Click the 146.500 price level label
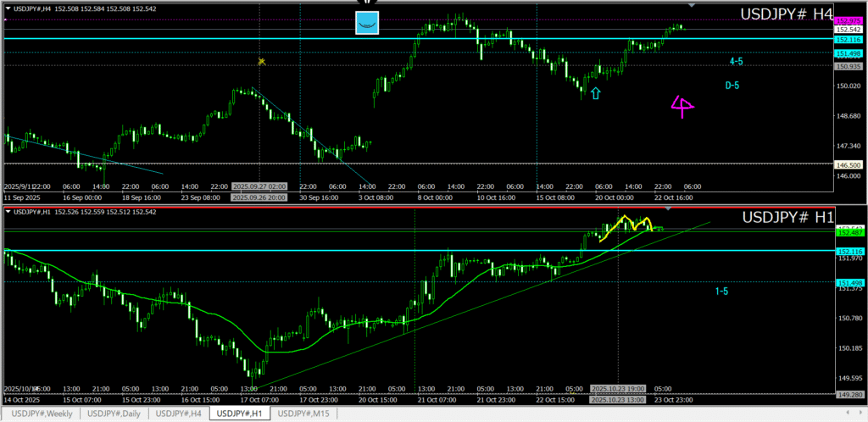868x422 pixels. click(x=849, y=165)
